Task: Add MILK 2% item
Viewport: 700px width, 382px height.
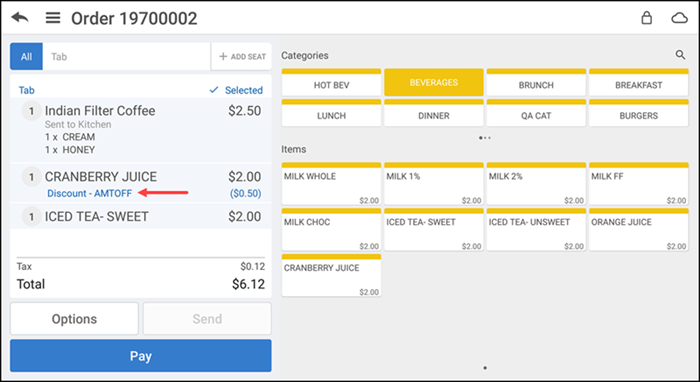Action: click(x=536, y=184)
